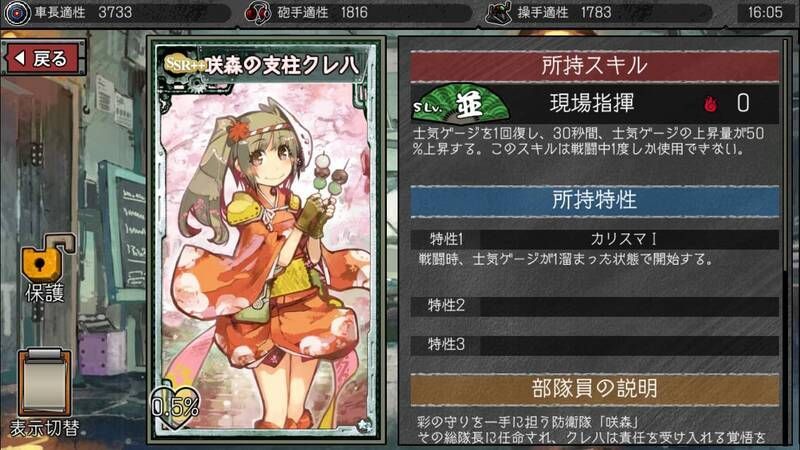Image resolution: width=800 pixels, height=450 pixels.
Task: Toggle the 保護 padlock icon
Action: coord(47,261)
